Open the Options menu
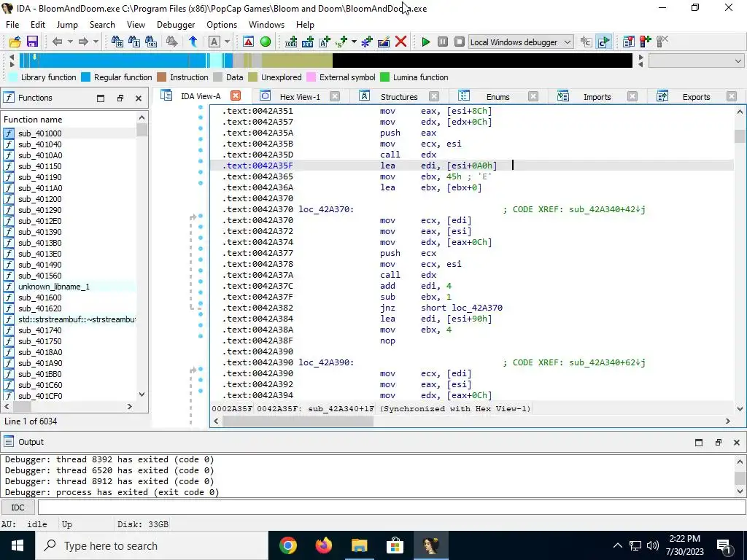The height and width of the screenshot is (560, 747). [x=222, y=25]
